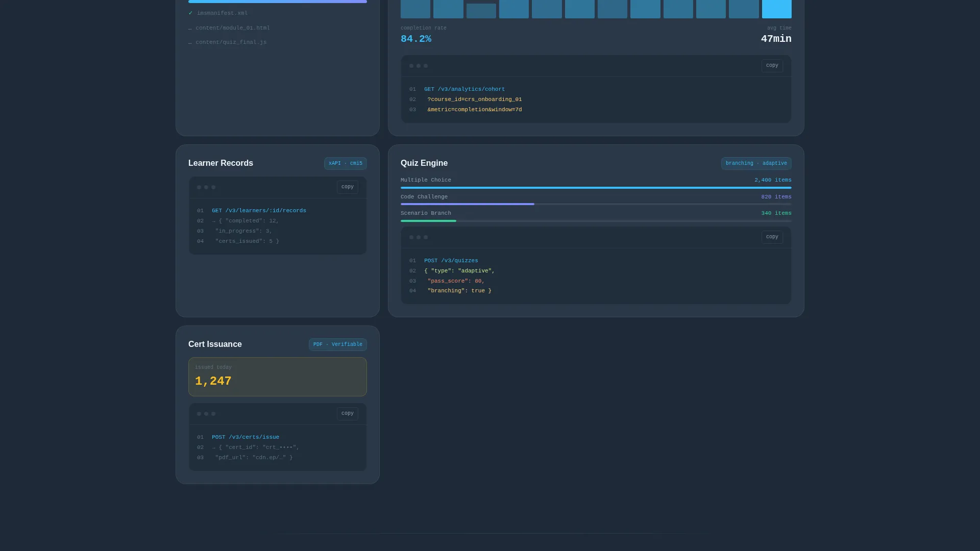Click the checkmark next to imsmanifest.xml

pyautogui.click(x=190, y=13)
